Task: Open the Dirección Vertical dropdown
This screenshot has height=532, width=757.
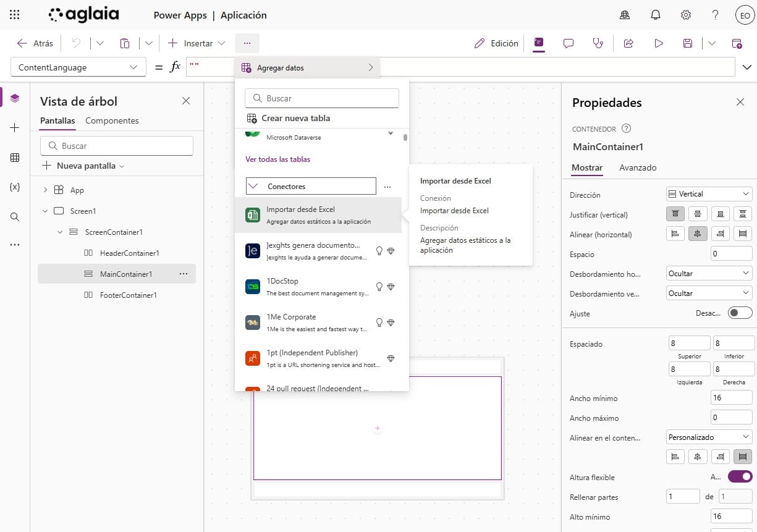Action: [x=709, y=194]
